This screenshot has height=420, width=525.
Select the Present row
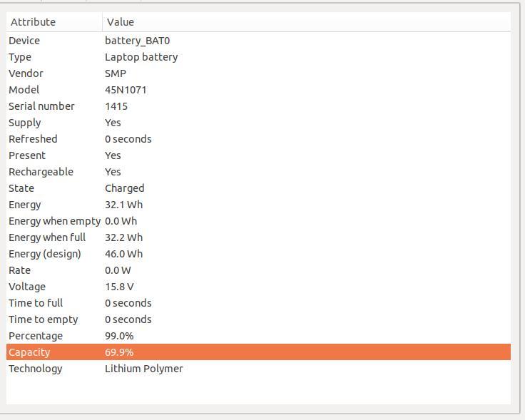click(258, 155)
